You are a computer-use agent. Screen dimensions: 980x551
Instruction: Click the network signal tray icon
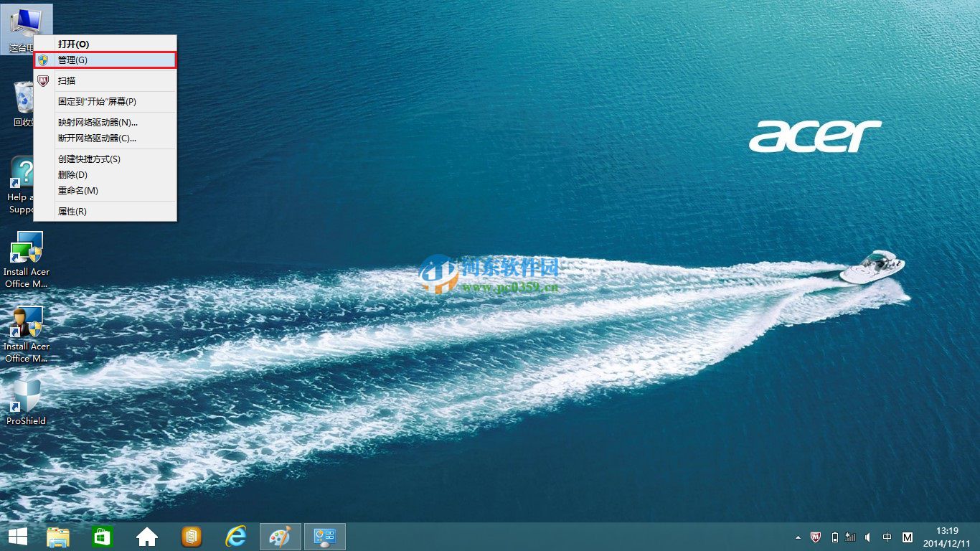[x=849, y=537]
